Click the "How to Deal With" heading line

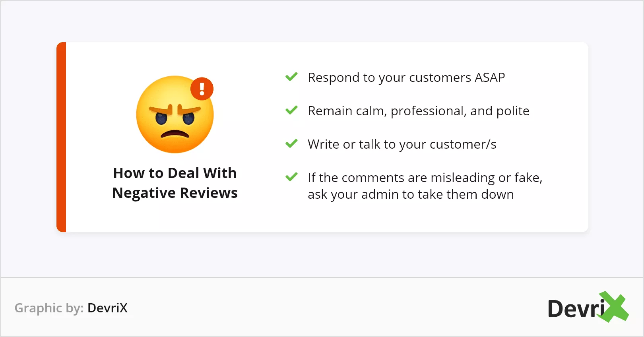(175, 173)
